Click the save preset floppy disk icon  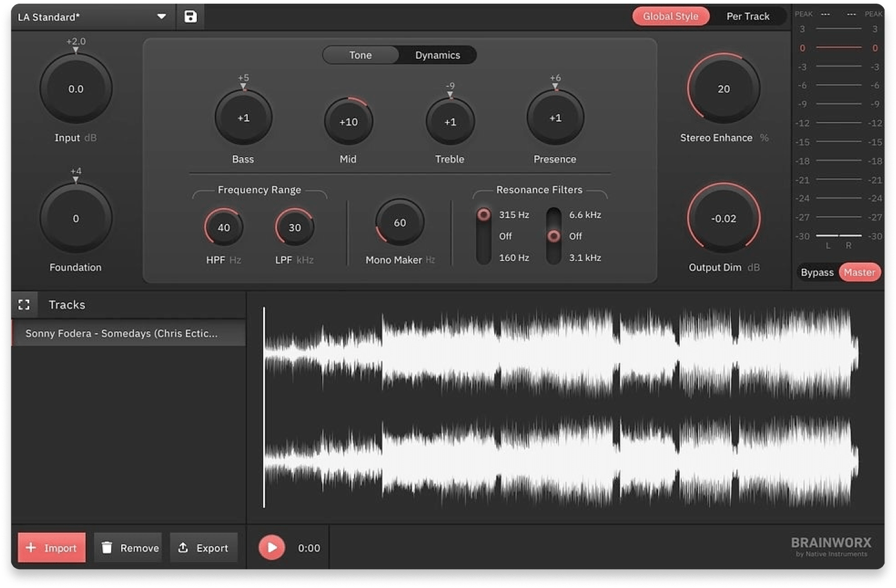(x=191, y=16)
